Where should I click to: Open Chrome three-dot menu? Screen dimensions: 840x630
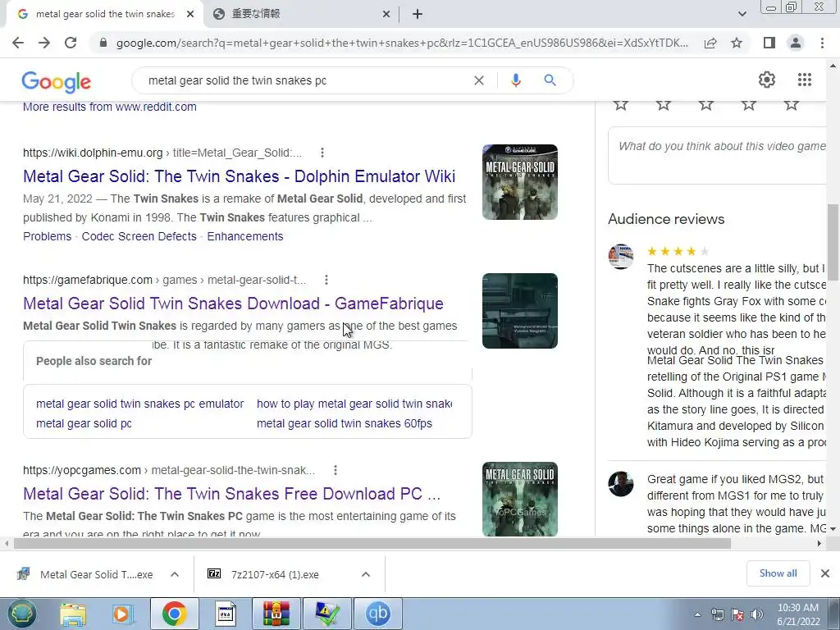point(822,43)
